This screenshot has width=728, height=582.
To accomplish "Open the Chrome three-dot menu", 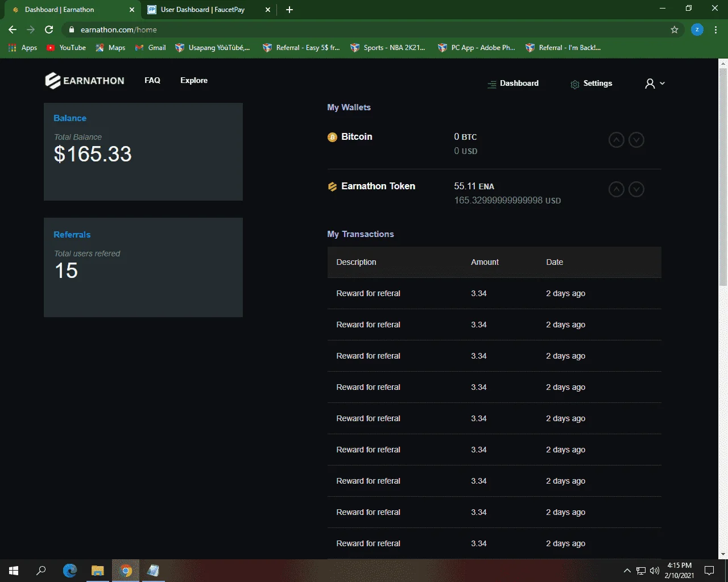I will tap(716, 30).
